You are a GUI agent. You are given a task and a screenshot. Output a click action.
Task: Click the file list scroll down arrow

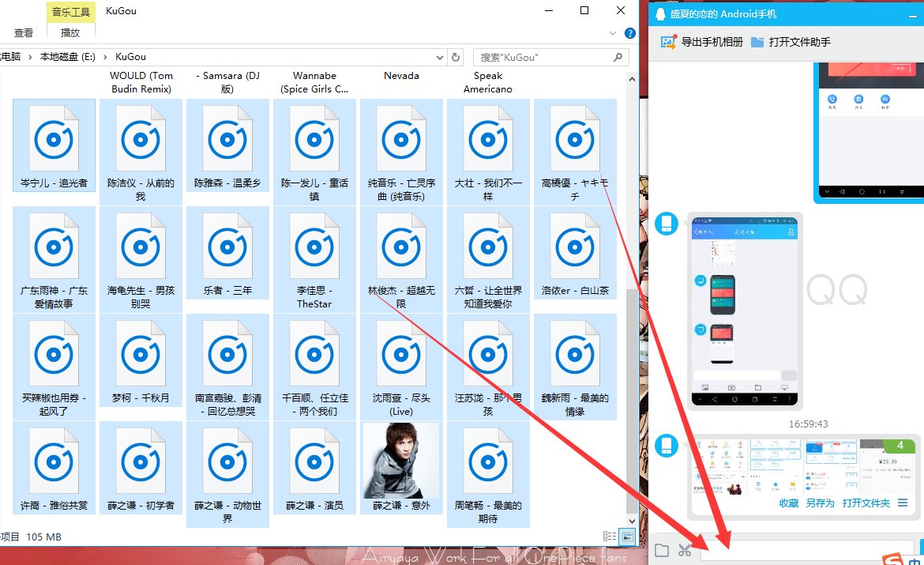click(x=632, y=521)
